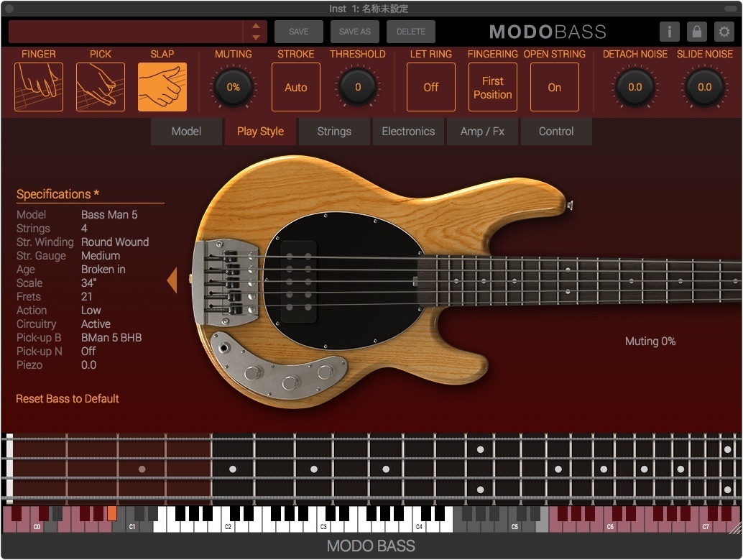Click the SAVE AS button
The image size is (743, 560).
pos(354,32)
